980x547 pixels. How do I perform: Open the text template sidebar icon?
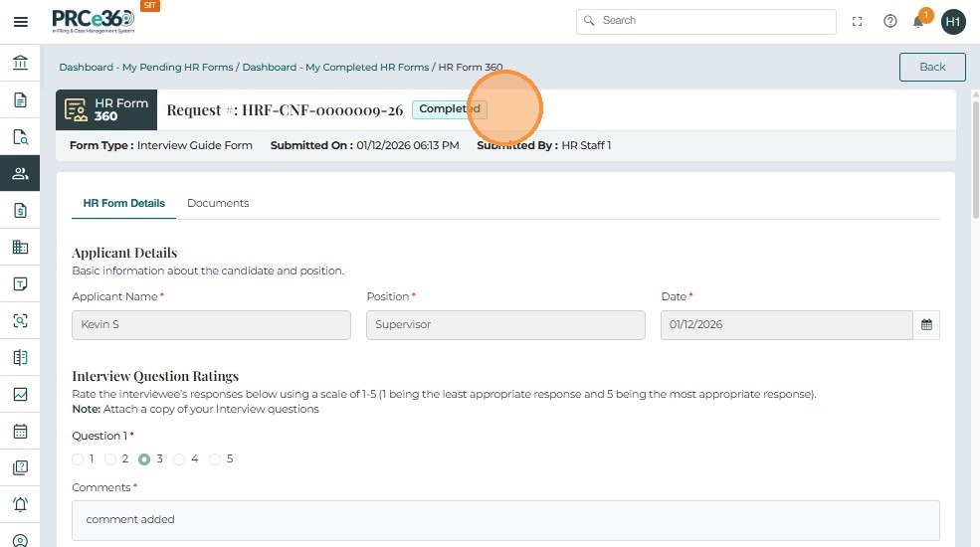(20, 284)
